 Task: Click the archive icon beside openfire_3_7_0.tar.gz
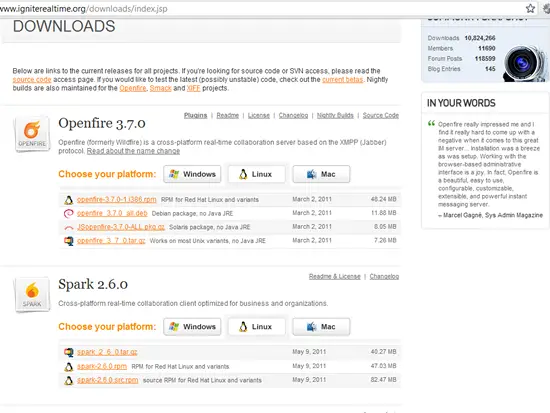coord(69,241)
